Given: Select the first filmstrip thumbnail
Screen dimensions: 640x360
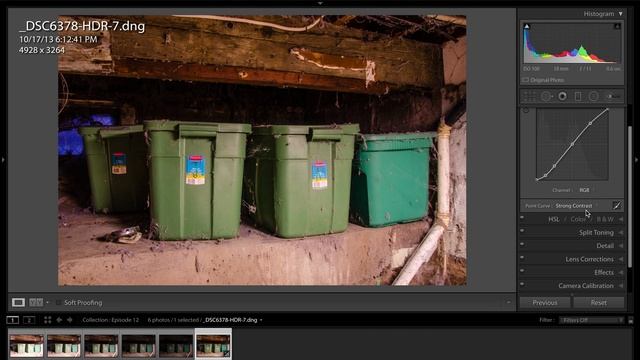Looking at the screenshot, I should pyautogui.click(x=27, y=345).
